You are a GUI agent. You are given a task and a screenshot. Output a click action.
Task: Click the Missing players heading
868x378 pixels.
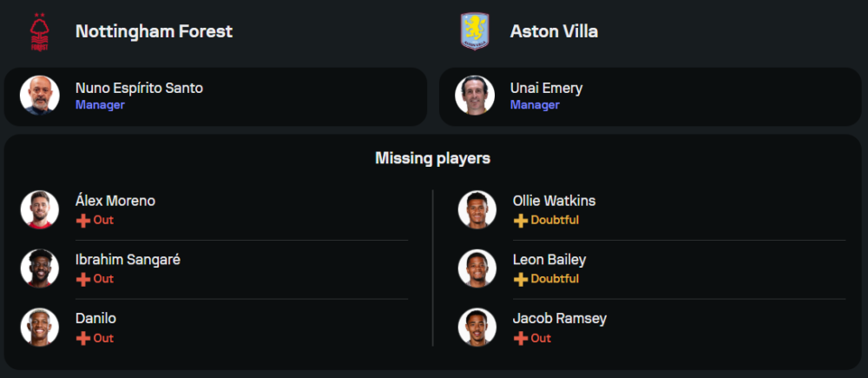[432, 158]
